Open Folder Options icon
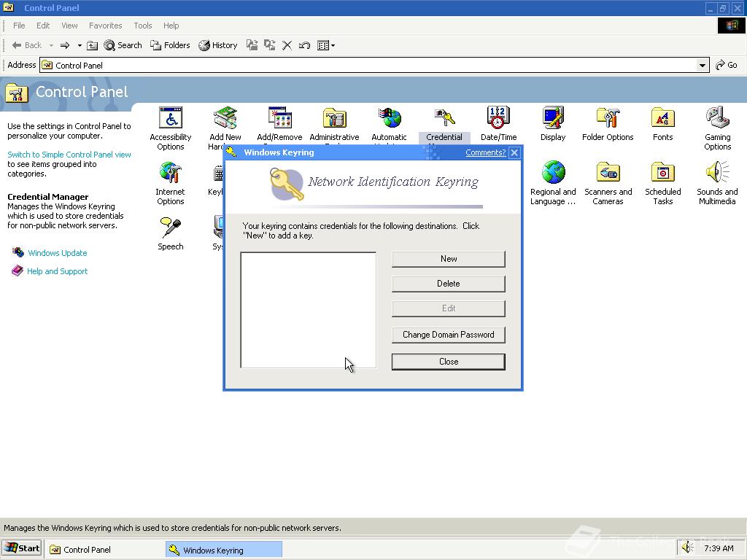 [x=608, y=118]
